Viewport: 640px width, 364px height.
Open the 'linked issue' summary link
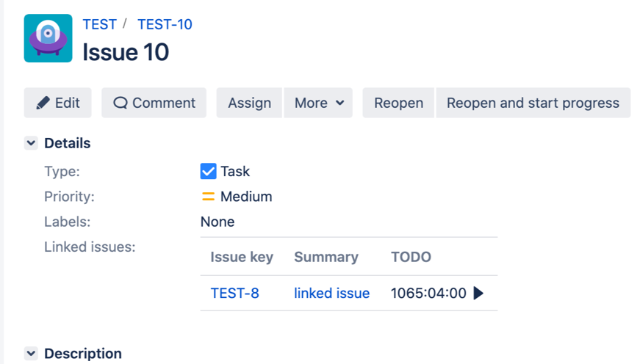click(331, 294)
